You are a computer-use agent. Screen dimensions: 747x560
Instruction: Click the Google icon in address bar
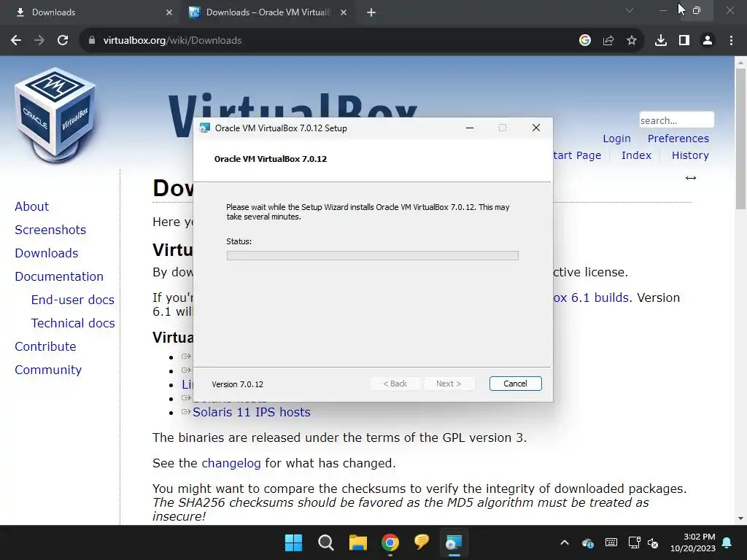[x=585, y=41]
